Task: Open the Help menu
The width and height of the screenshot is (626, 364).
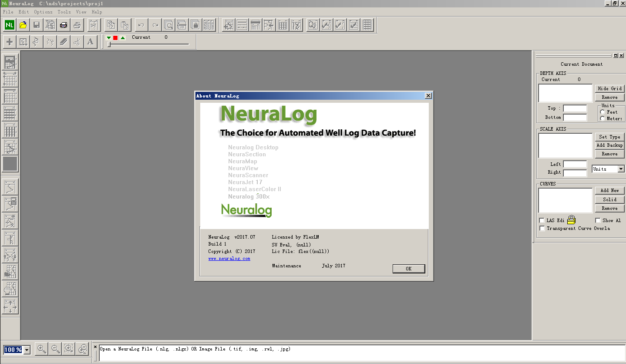Action: (x=97, y=12)
